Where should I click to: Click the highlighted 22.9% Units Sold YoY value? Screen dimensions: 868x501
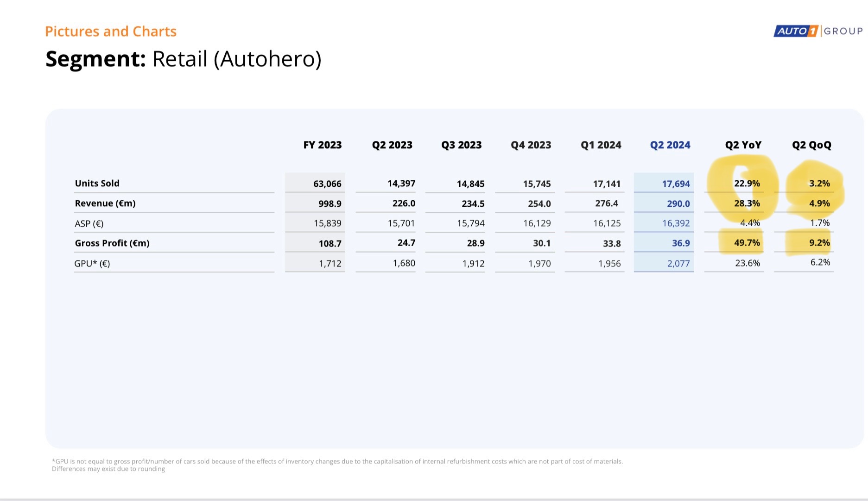[747, 184]
